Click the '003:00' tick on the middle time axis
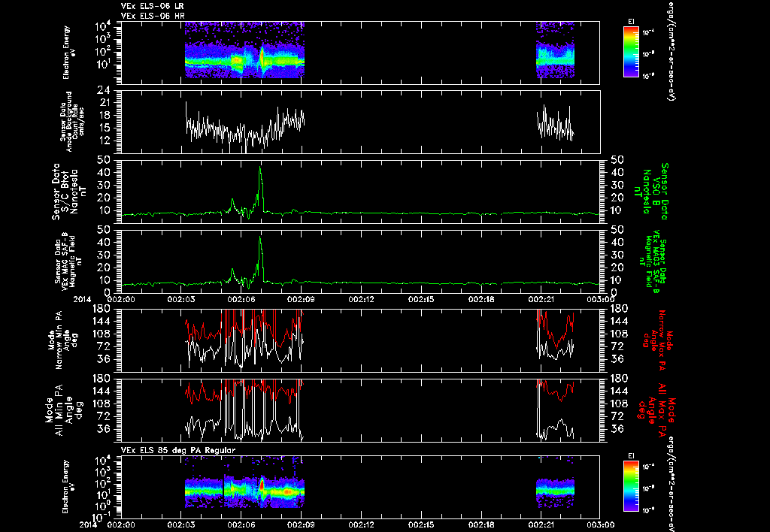 point(600,299)
